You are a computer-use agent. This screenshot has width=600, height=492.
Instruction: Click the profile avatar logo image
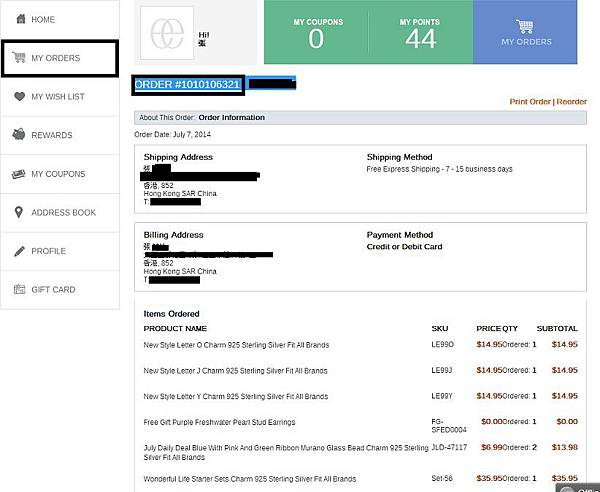[167, 33]
